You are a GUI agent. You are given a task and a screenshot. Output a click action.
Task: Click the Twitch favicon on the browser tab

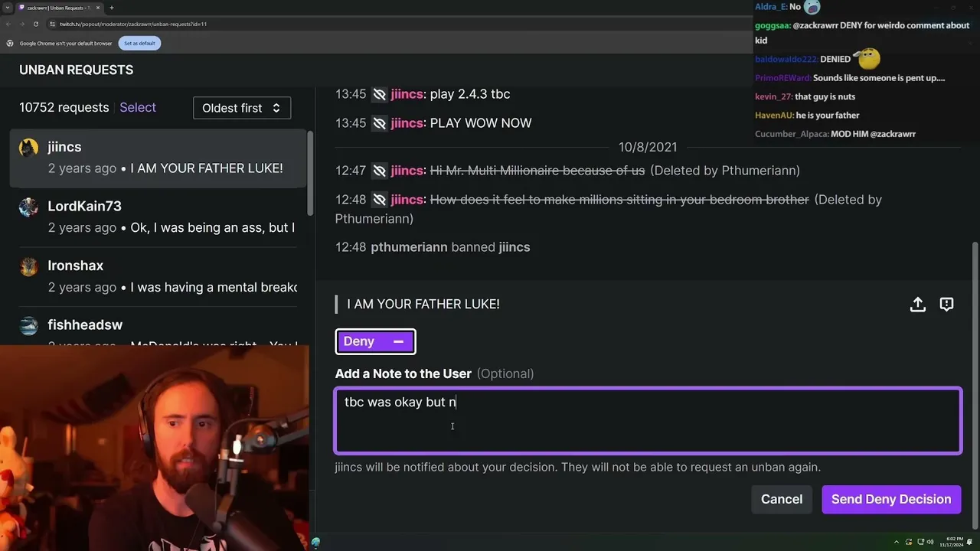click(21, 8)
